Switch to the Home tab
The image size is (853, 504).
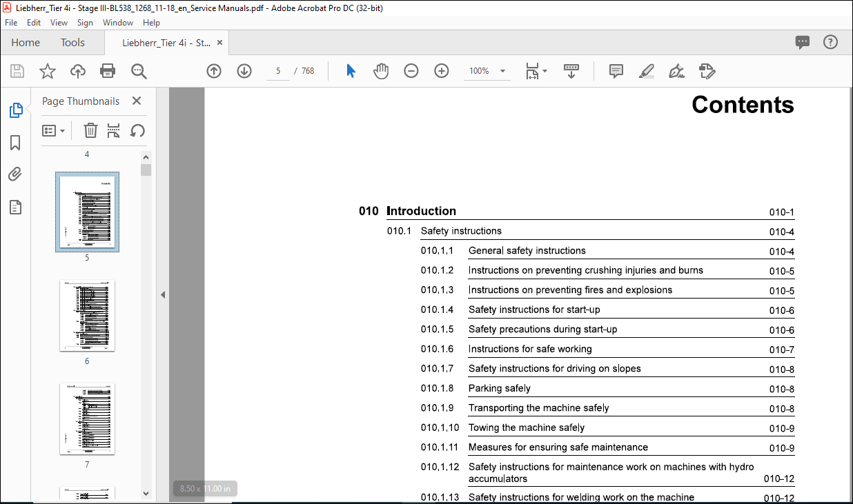(x=26, y=42)
